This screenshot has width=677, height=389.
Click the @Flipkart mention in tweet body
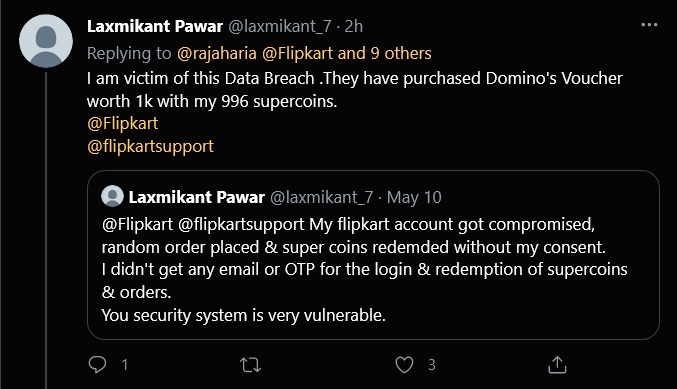[123, 123]
